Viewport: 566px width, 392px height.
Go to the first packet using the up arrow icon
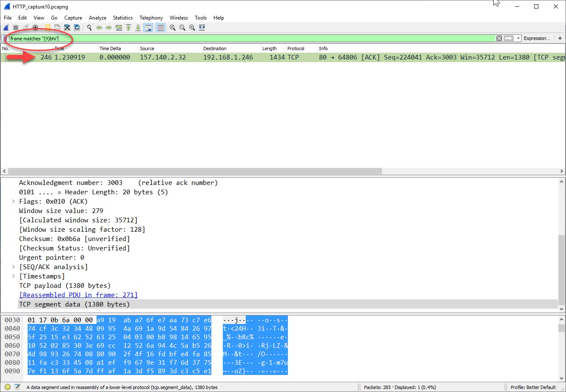click(128, 28)
